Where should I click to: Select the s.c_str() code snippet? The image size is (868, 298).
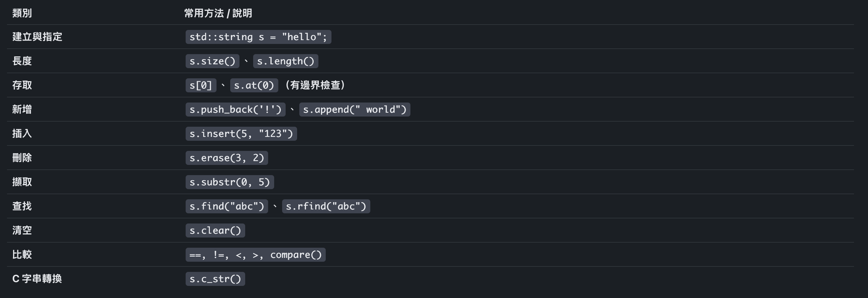pos(215,279)
